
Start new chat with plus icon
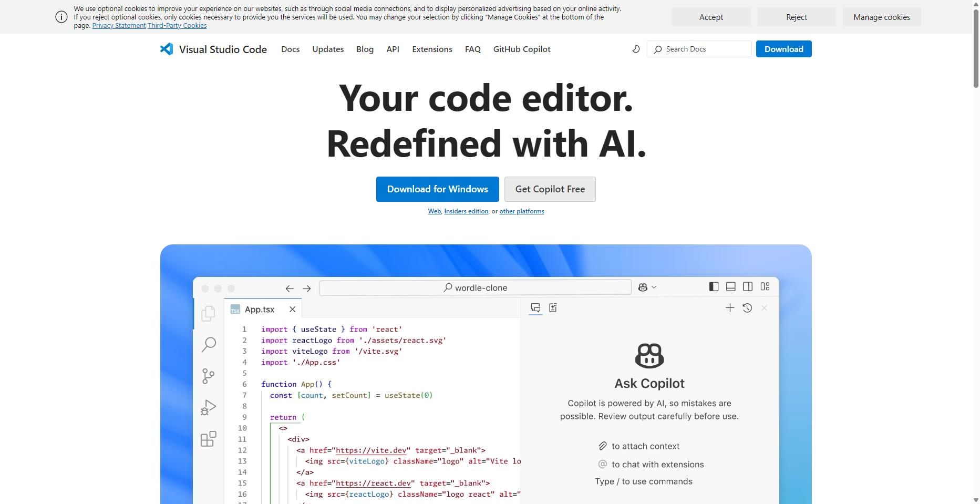[730, 308]
